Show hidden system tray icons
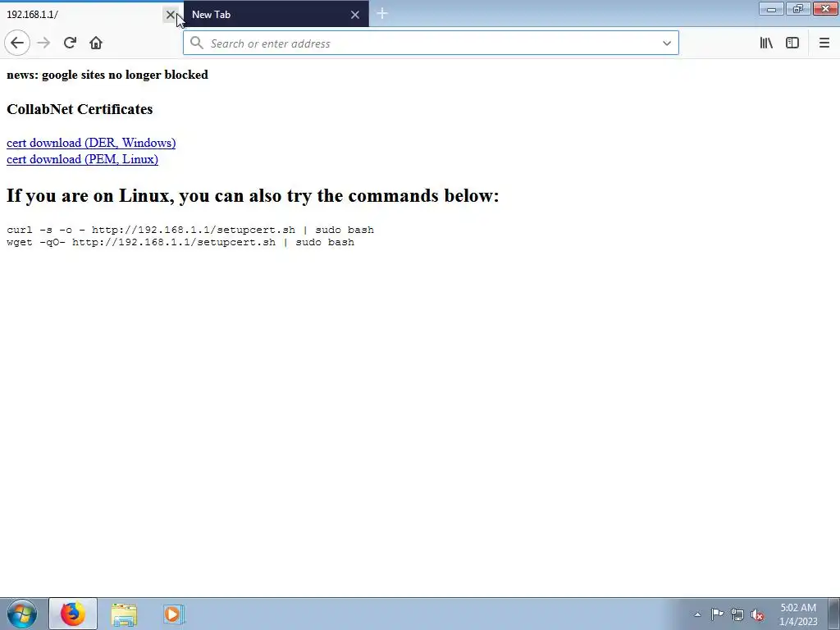This screenshot has height=630, width=840. [x=697, y=614]
